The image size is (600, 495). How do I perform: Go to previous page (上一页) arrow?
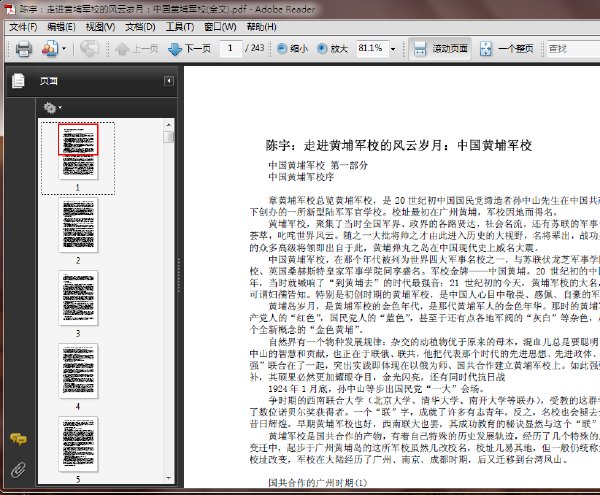(x=122, y=49)
